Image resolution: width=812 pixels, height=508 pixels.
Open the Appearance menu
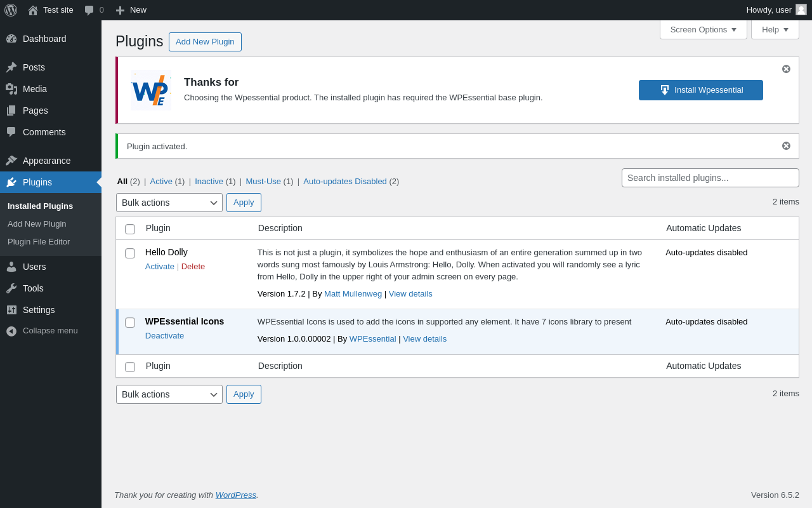(51, 161)
